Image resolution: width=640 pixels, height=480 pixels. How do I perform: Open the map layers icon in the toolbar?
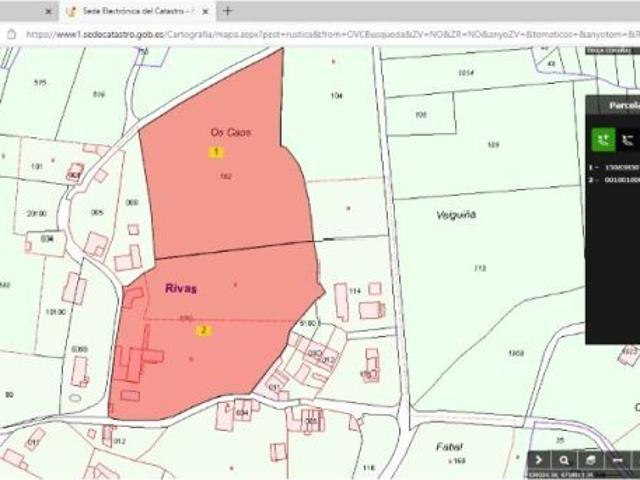591,460
